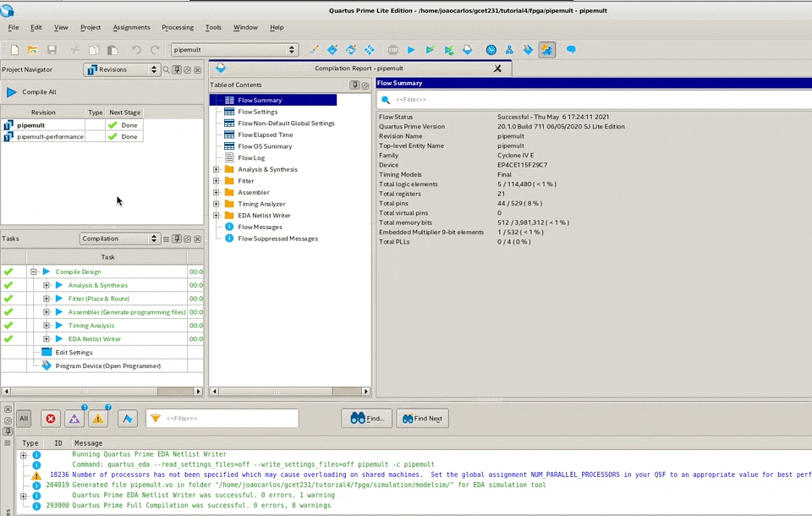Screen dimensions: 812x516
Task: Select the pipemult-performance revision row
Action: [71, 137]
